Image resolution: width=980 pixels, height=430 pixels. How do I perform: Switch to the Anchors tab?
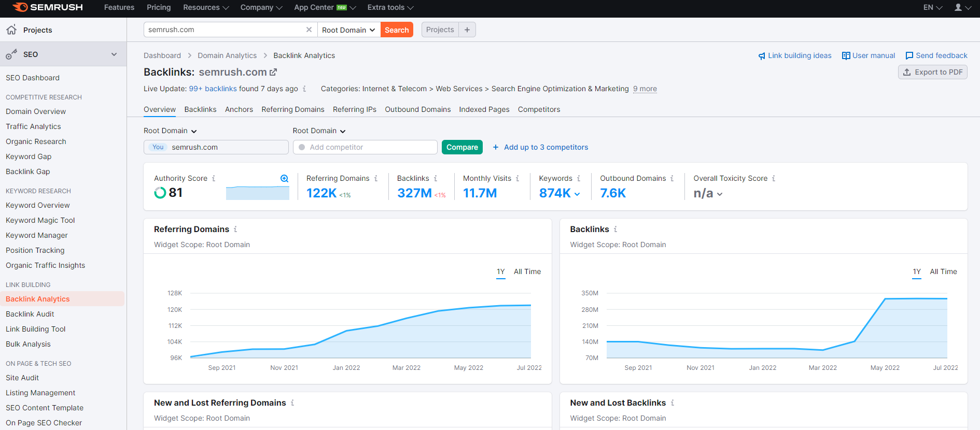coord(239,109)
